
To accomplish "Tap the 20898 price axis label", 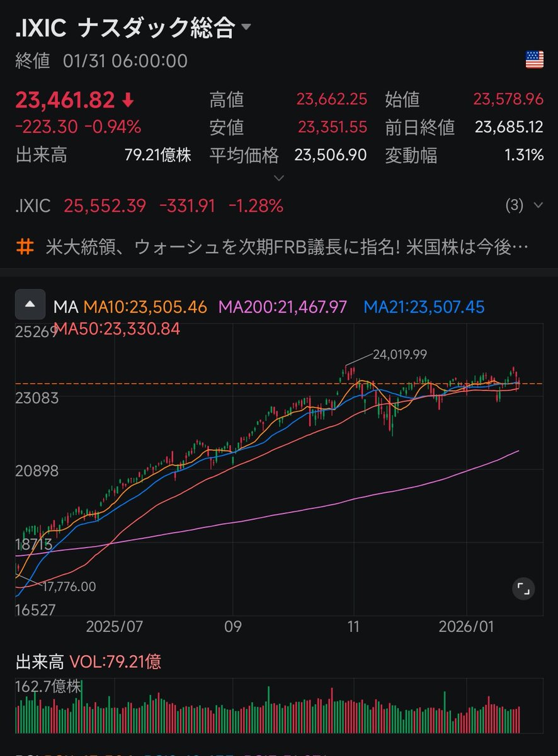I will tap(36, 471).
